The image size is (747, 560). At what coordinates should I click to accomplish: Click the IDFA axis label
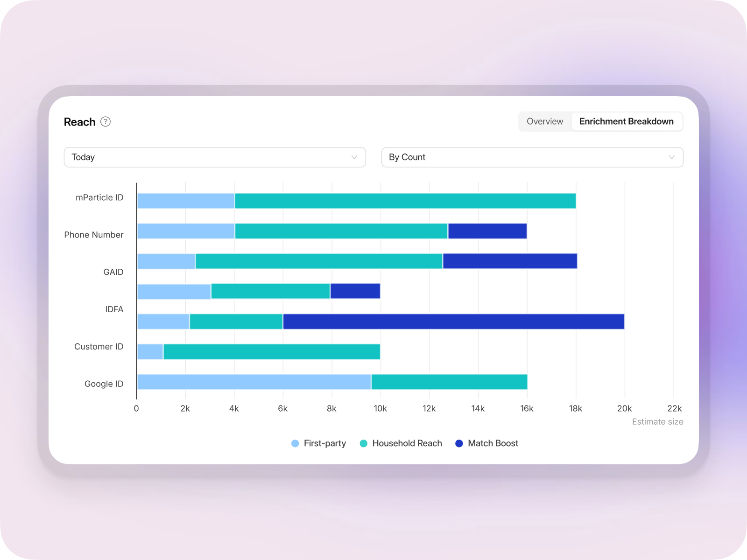click(114, 309)
